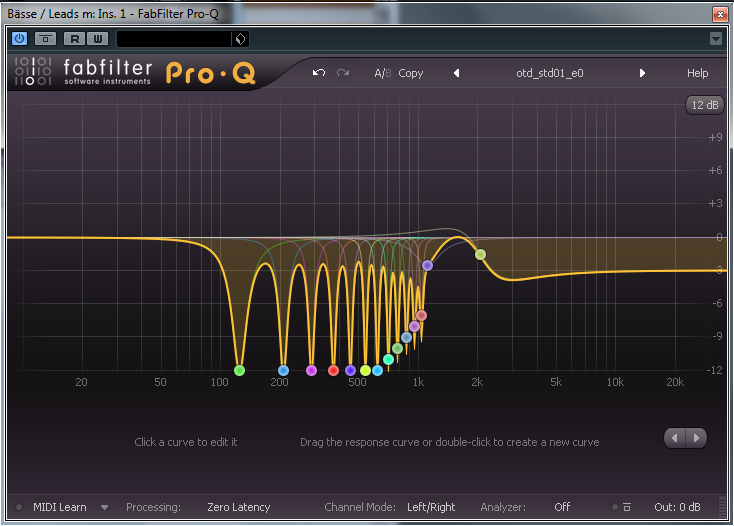Image resolution: width=734 pixels, height=526 pixels.
Task: Click the MIDI Learn indicator dot
Action: [19, 507]
